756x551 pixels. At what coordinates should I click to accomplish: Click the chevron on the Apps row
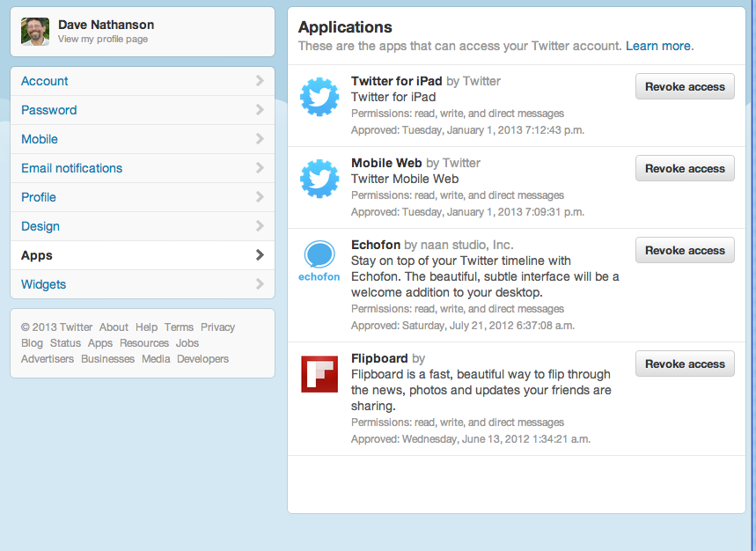pos(260,254)
